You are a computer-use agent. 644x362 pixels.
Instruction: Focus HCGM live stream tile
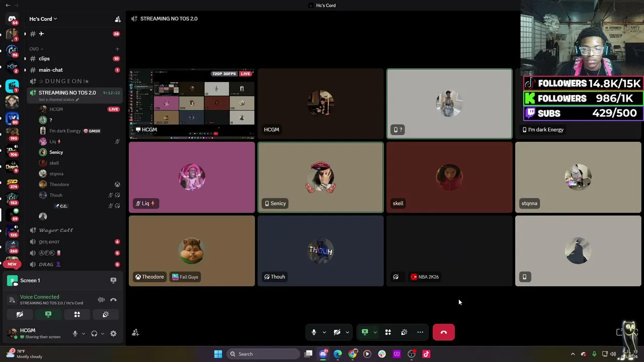click(192, 104)
